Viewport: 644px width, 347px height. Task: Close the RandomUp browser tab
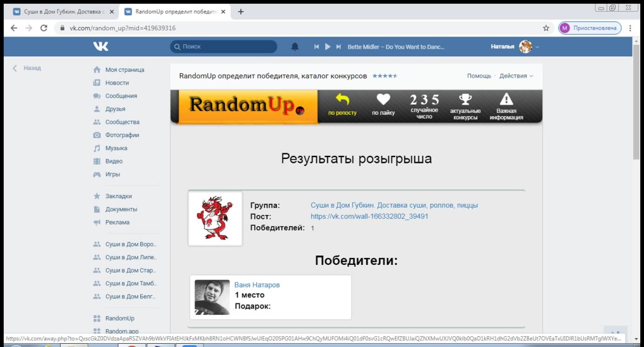coord(223,12)
